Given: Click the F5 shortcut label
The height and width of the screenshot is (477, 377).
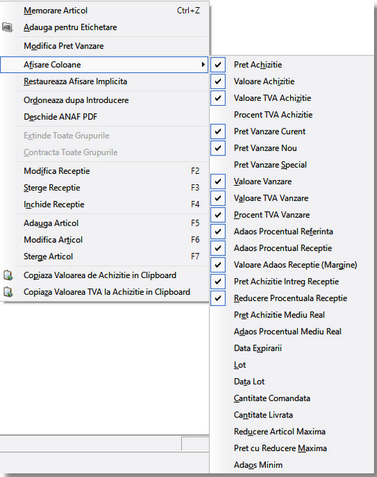Looking at the screenshot, I should click(x=195, y=223).
